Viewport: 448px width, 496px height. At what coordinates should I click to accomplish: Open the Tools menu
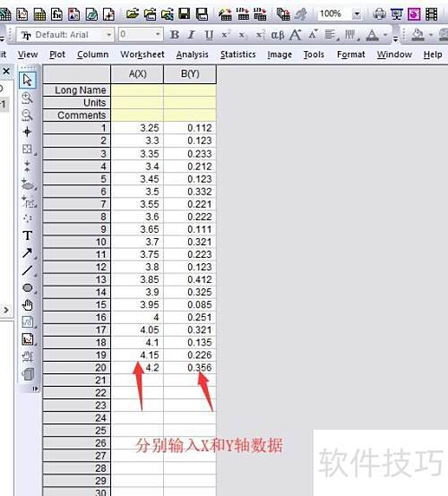point(314,55)
